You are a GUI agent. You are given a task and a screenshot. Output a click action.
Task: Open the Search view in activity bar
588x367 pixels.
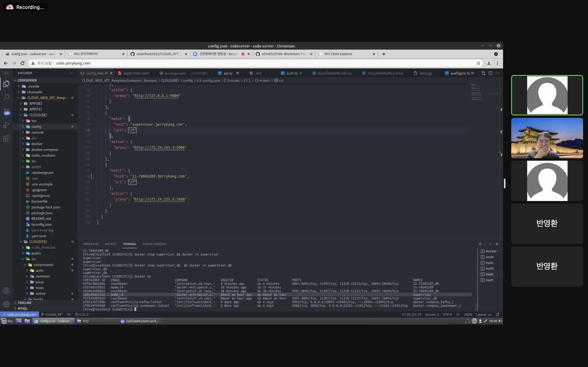6,97
